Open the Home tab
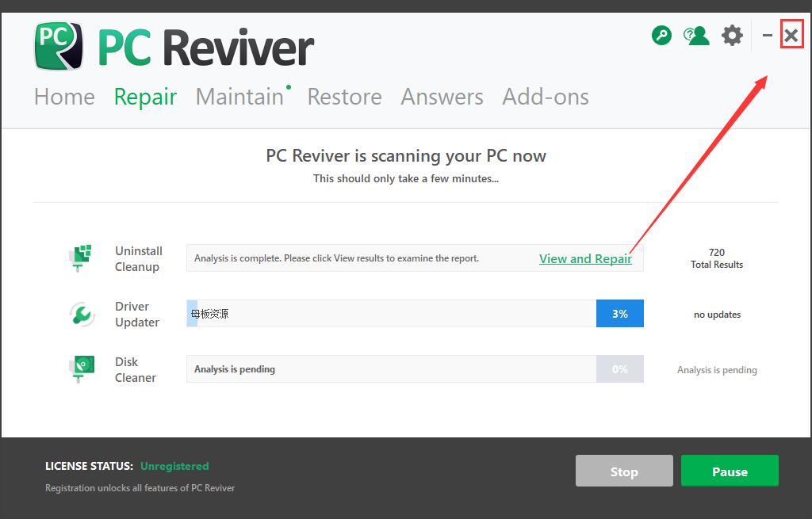This screenshot has height=519, width=812. click(x=63, y=97)
